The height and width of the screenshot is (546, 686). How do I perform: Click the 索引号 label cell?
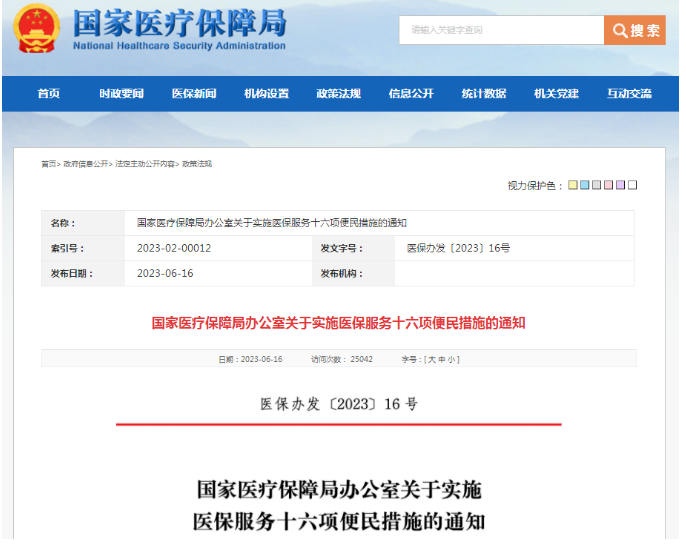click(83, 248)
